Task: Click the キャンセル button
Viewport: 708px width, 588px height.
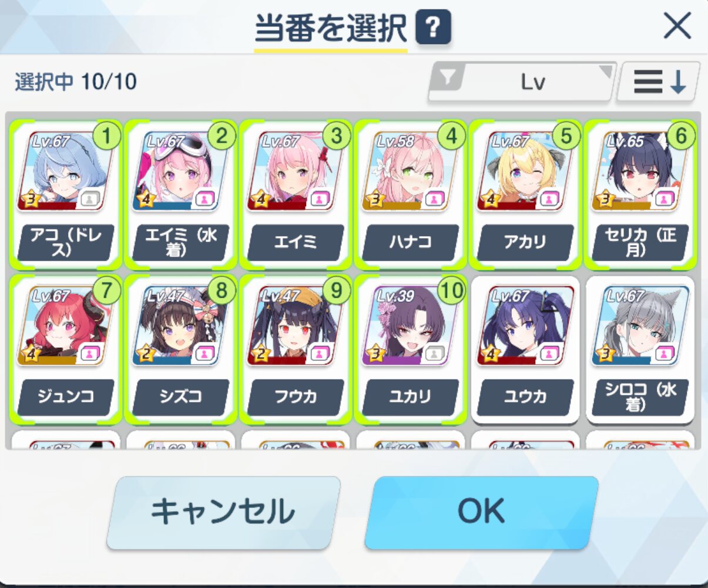Action: point(223,512)
